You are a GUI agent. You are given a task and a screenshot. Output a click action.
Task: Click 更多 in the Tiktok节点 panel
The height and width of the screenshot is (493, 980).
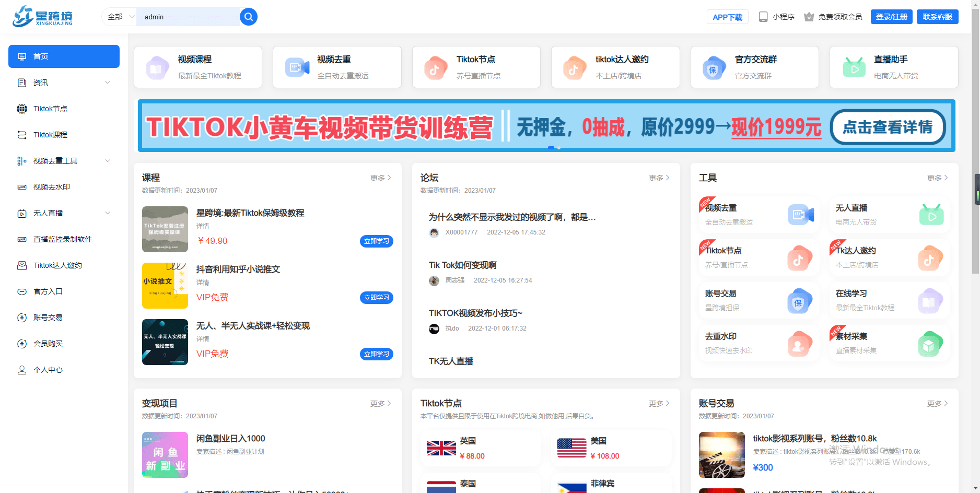point(659,404)
